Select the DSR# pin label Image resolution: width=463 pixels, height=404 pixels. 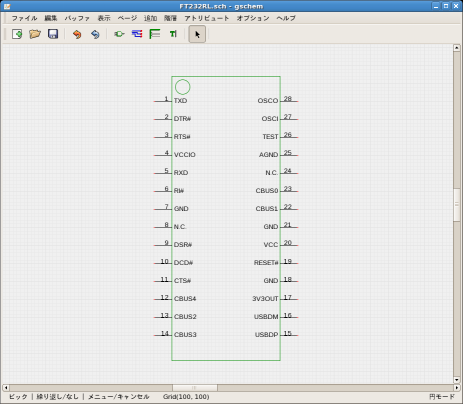[x=183, y=245]
